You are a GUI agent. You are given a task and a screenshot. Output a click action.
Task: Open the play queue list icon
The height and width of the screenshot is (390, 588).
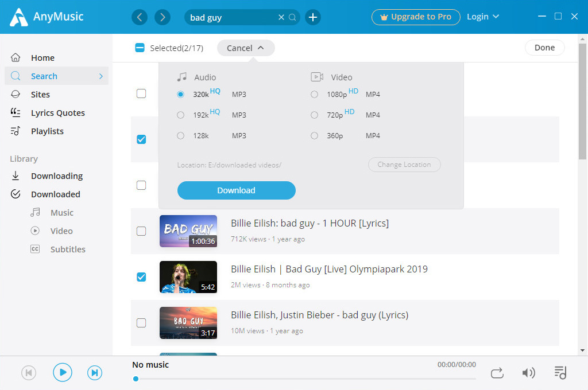[560, 373]
